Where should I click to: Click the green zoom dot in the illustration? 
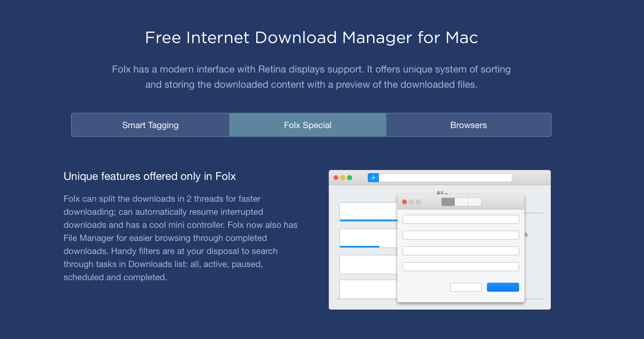click(350, 178)
